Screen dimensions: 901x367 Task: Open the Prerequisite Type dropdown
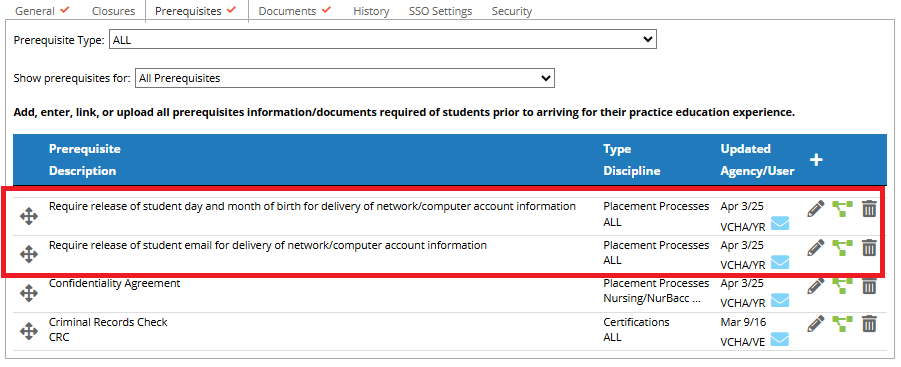pyautogui.click(x=383, y=40)
